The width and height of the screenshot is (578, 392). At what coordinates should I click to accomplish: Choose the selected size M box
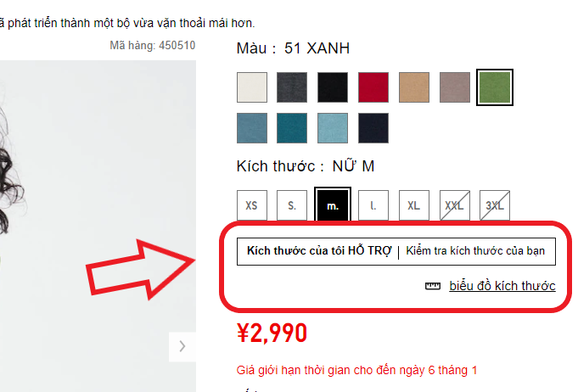pos(333,204)
